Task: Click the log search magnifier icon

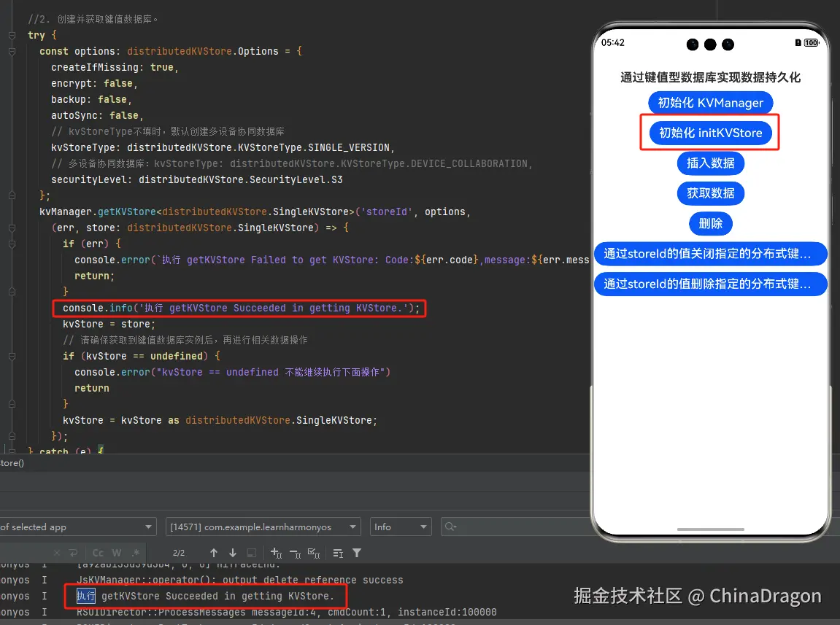Action: pos(450,527)
